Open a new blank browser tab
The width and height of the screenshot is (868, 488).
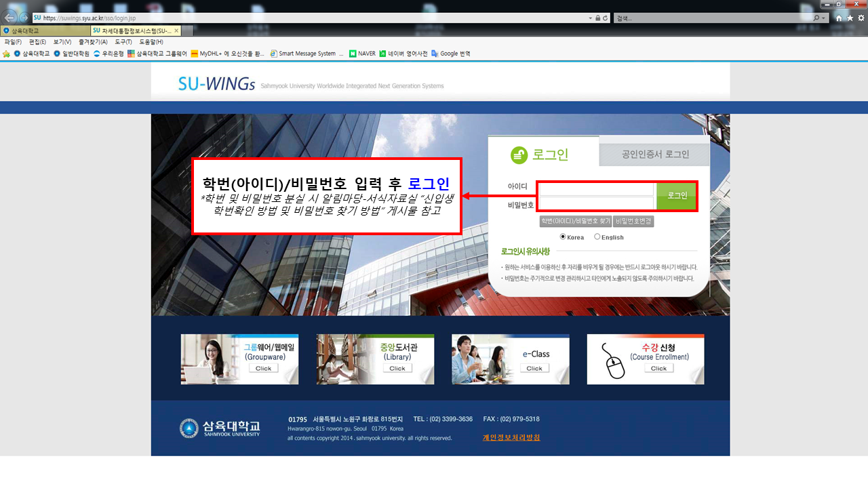point(188,30)
